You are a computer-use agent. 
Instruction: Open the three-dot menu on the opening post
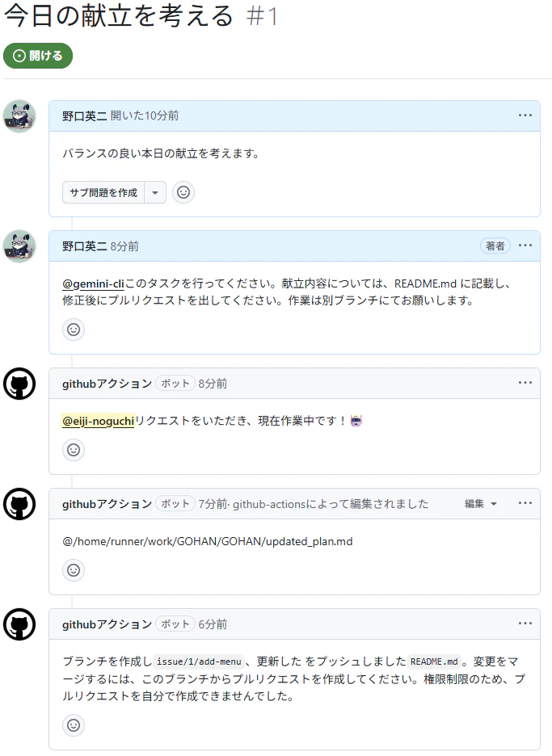tap(525, 115)
